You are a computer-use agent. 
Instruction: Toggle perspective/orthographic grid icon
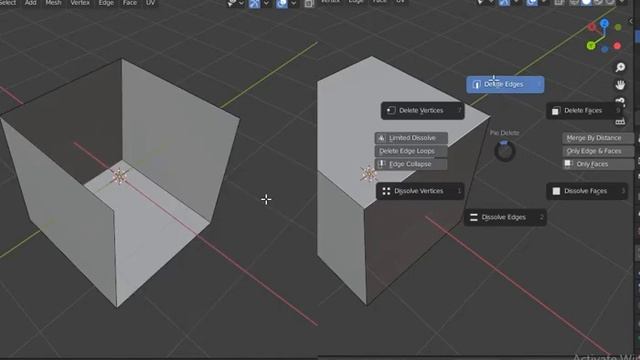(x=620, y=121)
